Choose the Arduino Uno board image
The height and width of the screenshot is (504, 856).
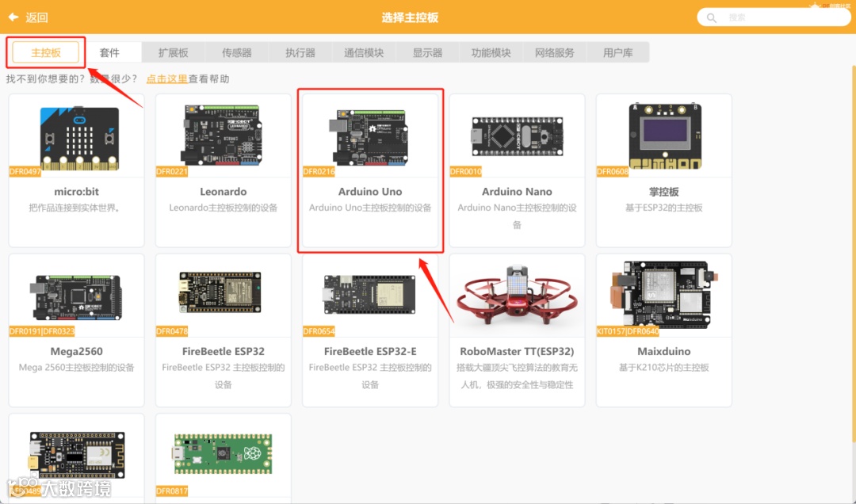[369, 136]
